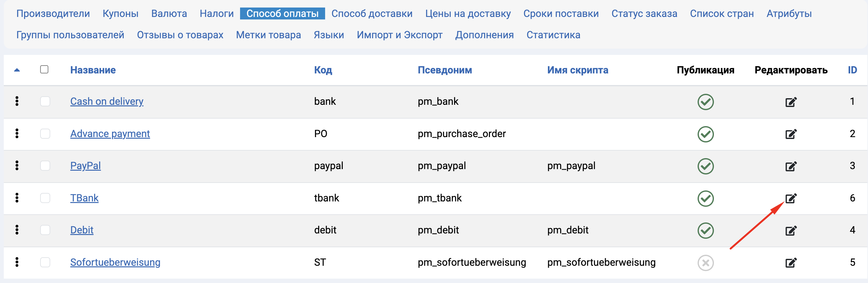This screenshot has width=868, height=283.
Task: Select the Sofortueberweisung row checkbox
Action: pyautogui.click(x=45, y=262)
